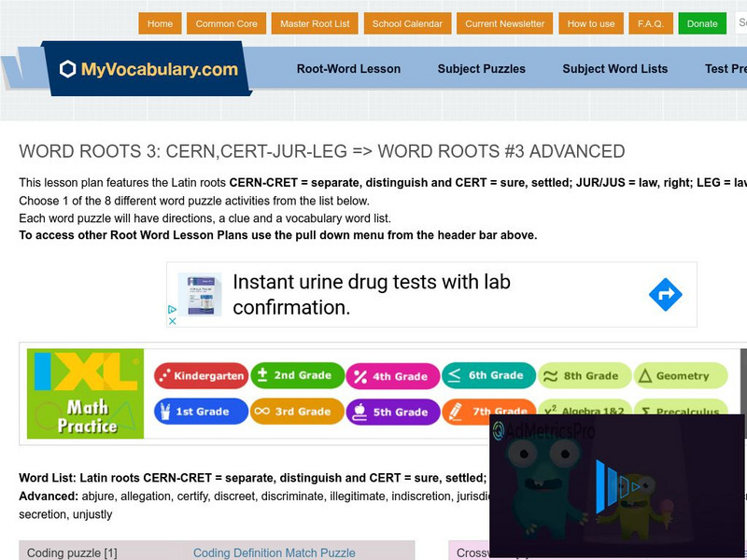
Task: Click the green Donate button
Action: pyautogui.click(x=702, y=23)
